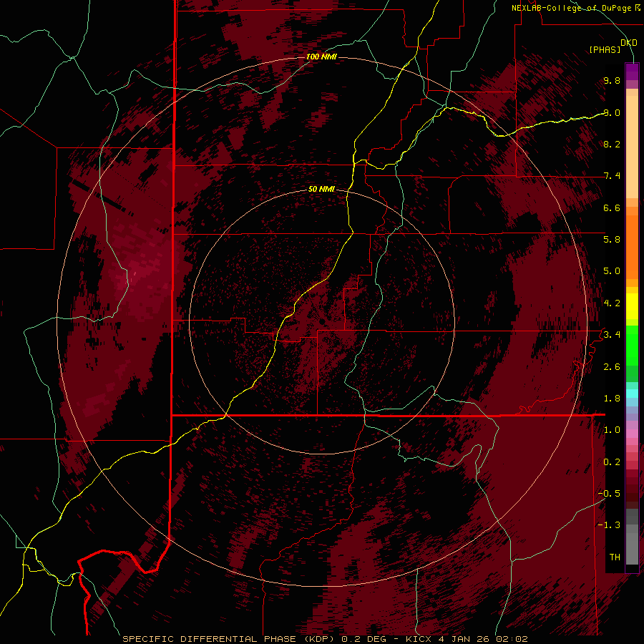Click the brightest magenta KDP core west of radar

coord(135,273)
